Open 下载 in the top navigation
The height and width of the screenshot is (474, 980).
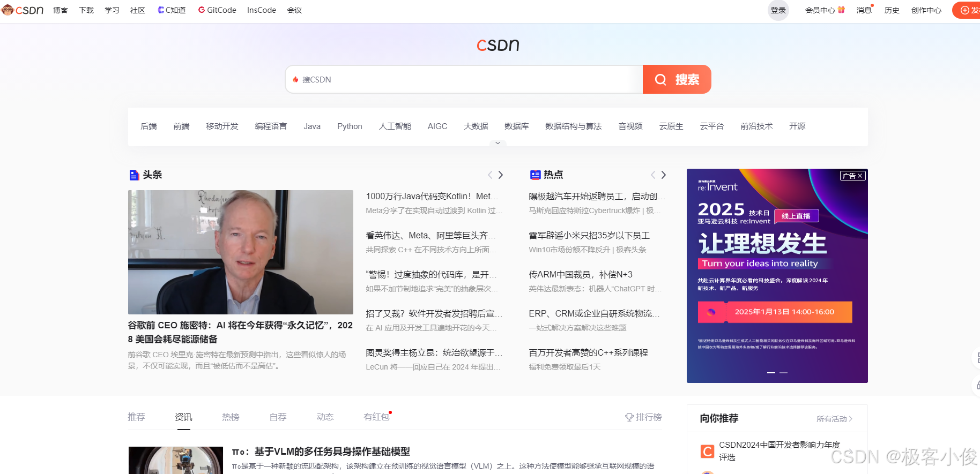click(86, 10)
